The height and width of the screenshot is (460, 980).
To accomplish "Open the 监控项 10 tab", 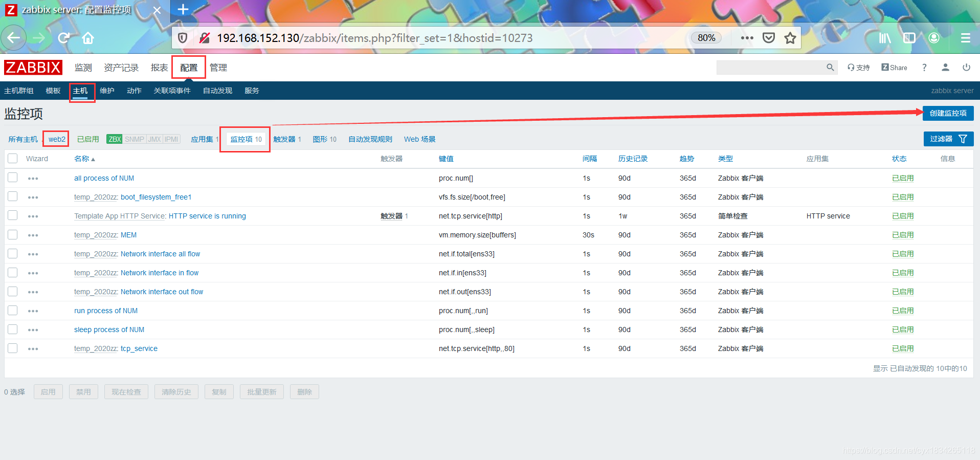I will point(246,139).
